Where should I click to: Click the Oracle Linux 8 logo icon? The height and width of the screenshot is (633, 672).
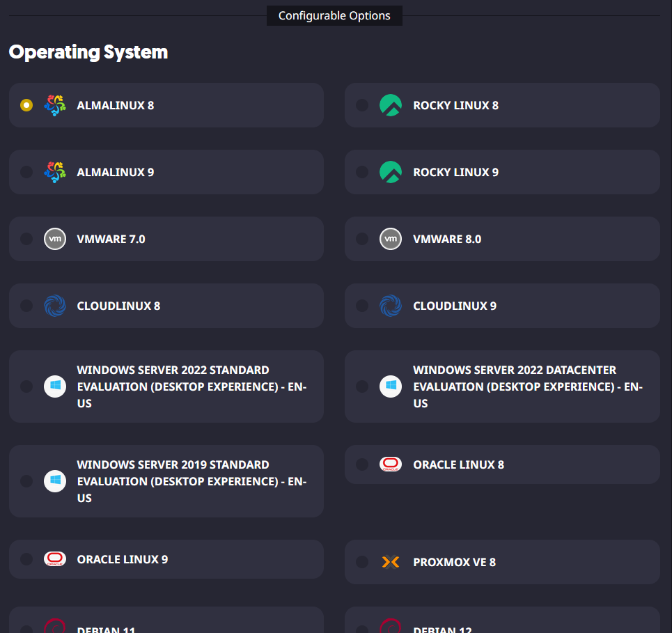coord(391,464)
